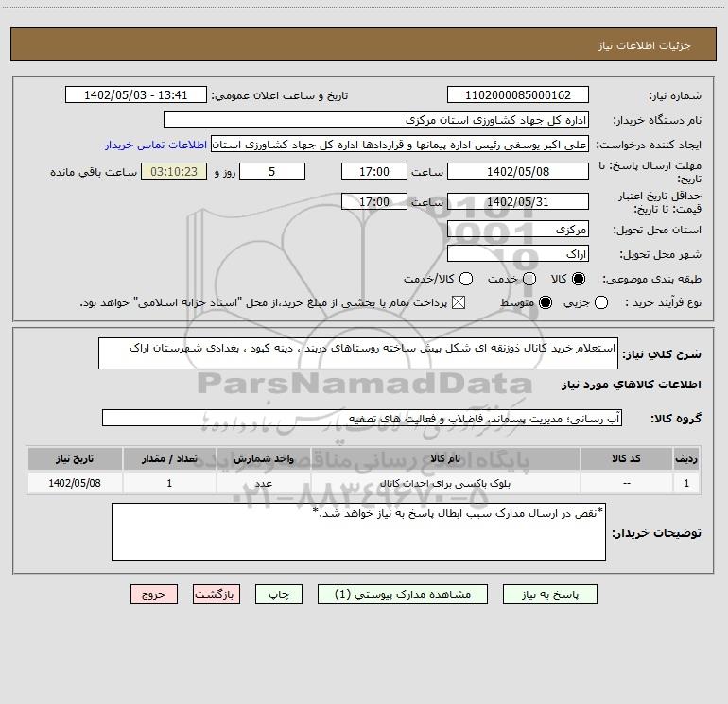This screenshot has height=704, width=728.
Task: Click the ردیف column header
Action: tap(686, 459)
